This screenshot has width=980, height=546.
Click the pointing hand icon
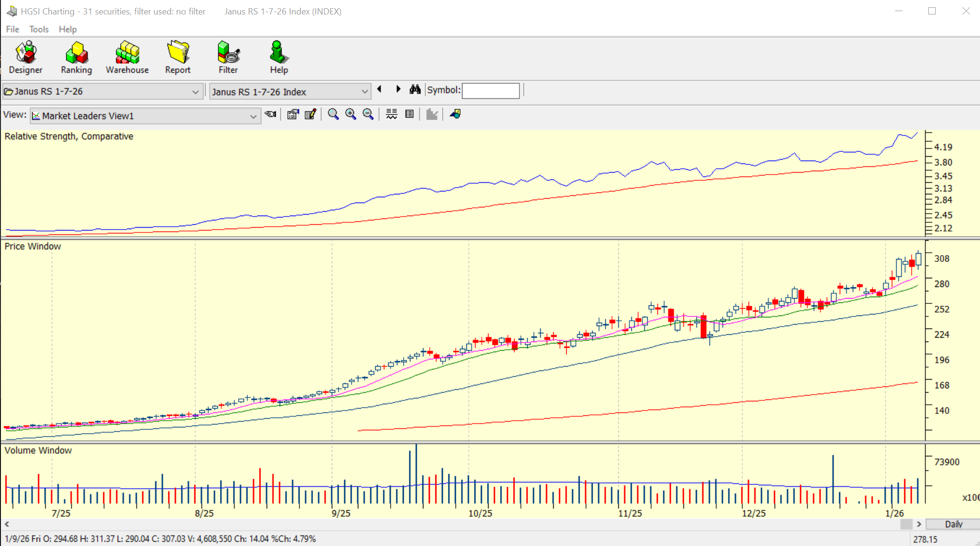click(x=271, y=114)
